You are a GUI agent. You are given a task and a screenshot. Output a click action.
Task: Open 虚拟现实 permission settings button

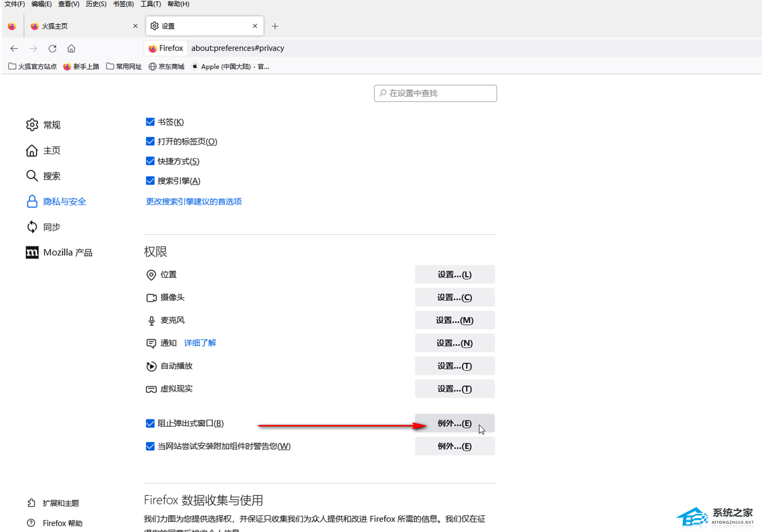pos(455,389)
